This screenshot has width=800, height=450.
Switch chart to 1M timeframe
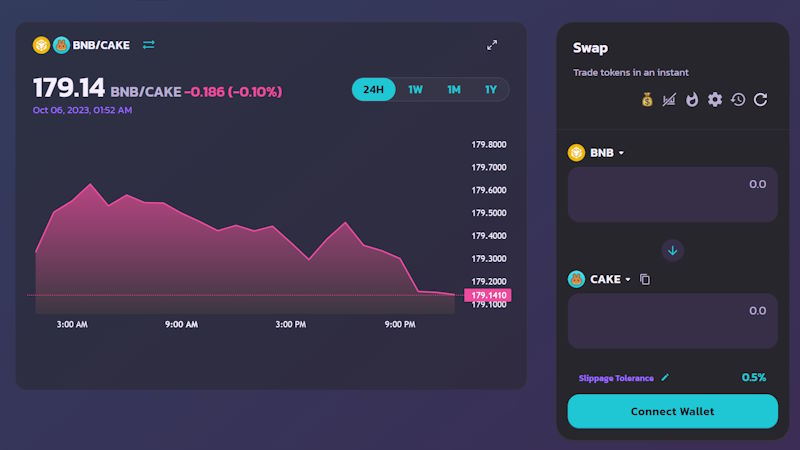tap(453, 90)
